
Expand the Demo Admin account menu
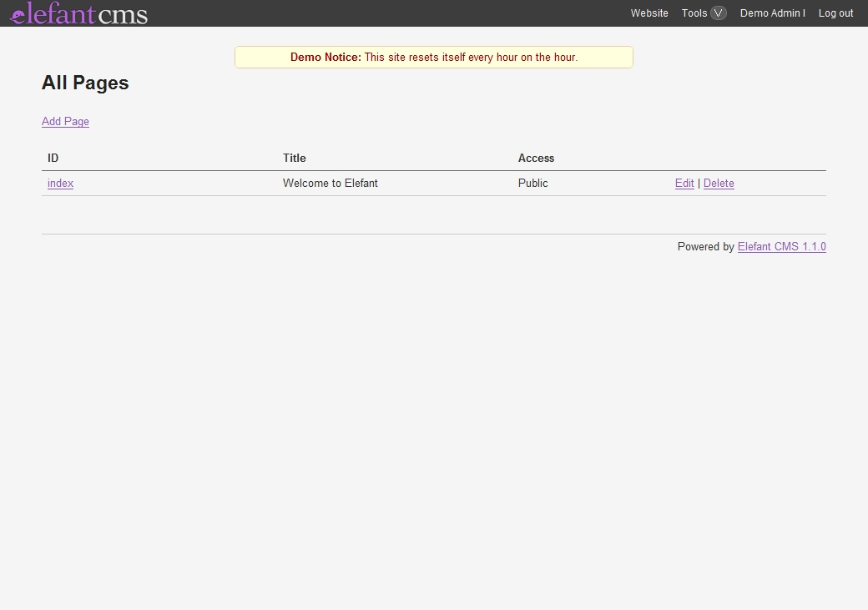[x=771, y=13]
